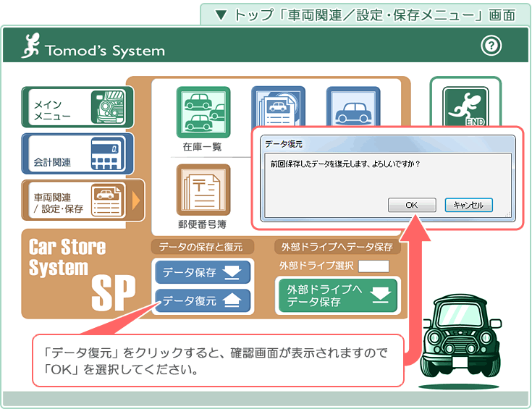Click the データの保存と復元 section label
The height and width of the screenshot is (409, 532).
click(202, 247)
